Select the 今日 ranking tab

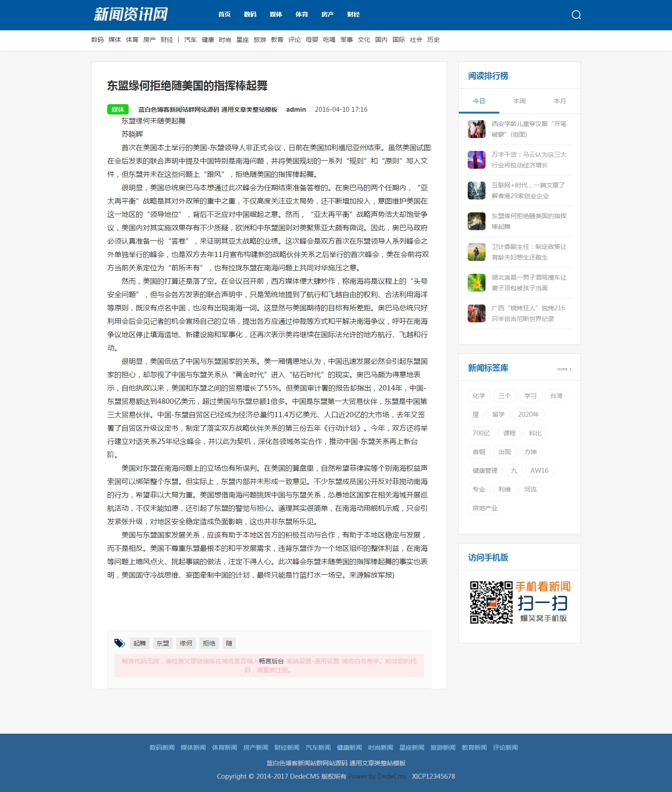pos(479,101)
